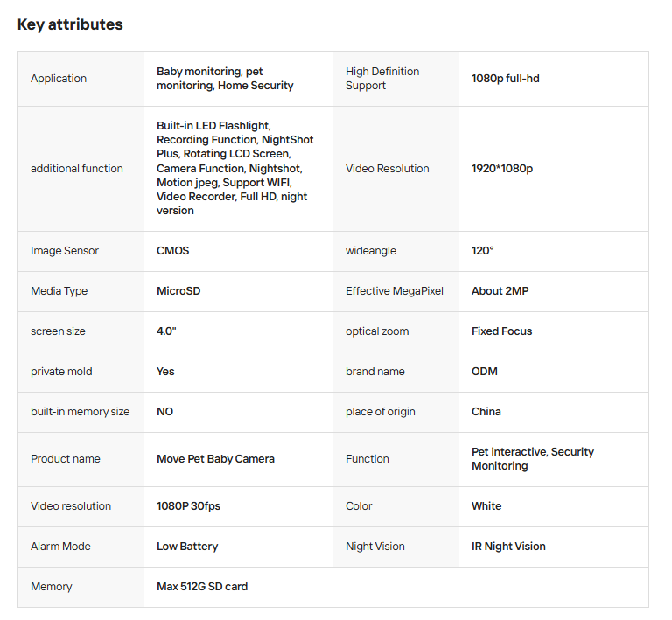672x620 pixels.
Task: Select Pet interactive, Security Monitoring text
Action: click(532, 459)
